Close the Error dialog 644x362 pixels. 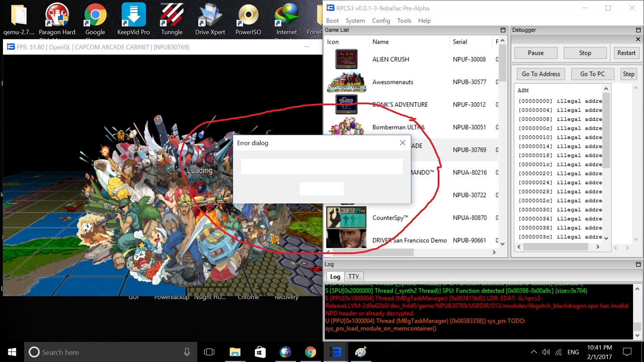pyautogui.click(x=402, y=143)
